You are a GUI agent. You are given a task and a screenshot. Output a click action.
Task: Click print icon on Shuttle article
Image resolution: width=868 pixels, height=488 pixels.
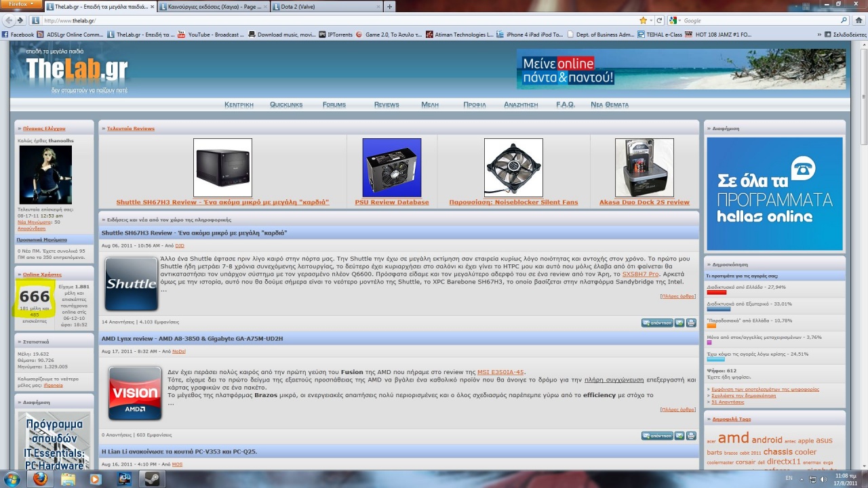click(x=691, y=323)
